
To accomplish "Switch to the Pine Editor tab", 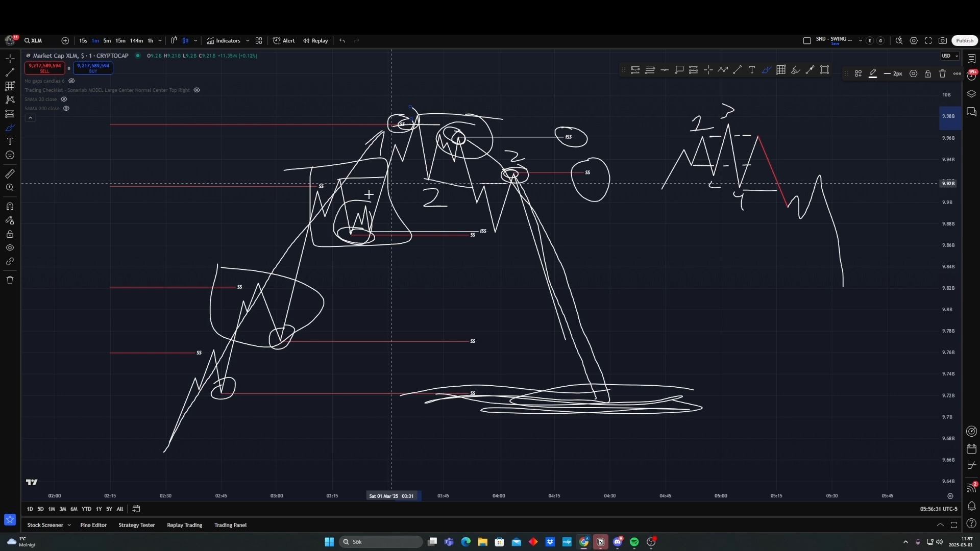I will tap(93, 525).
